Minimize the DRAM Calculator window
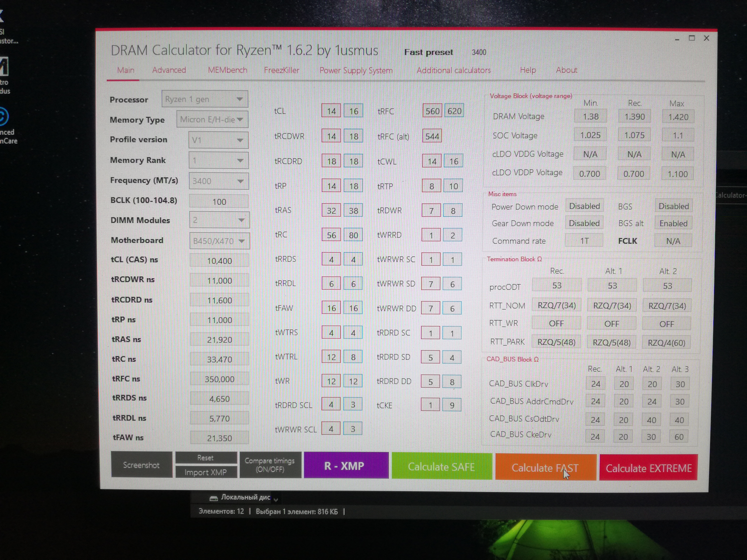 point(677,39)
